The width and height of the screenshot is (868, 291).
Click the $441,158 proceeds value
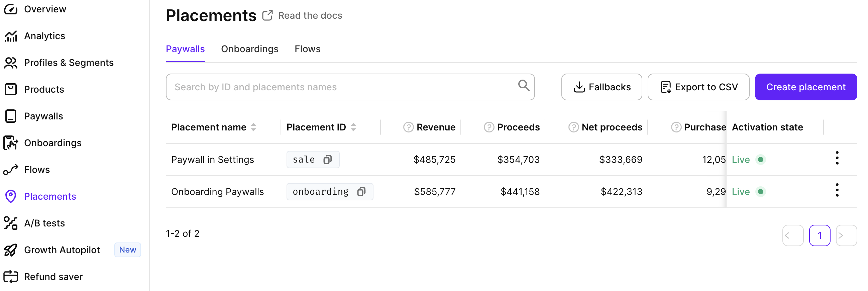(x=520, y=192)
